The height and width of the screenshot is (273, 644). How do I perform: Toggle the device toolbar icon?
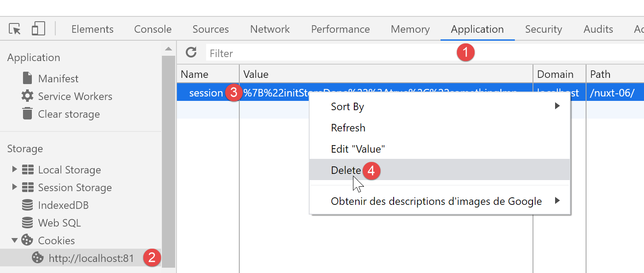pyautogui.click(x=38, y=29)
